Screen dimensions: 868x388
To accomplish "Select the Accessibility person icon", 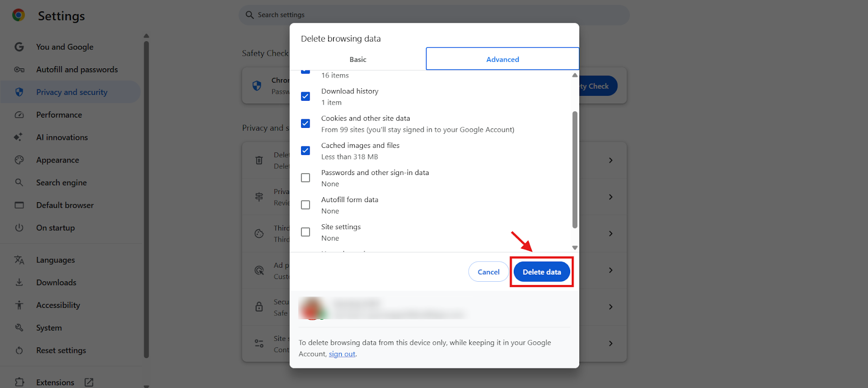I will coord(19,305).
